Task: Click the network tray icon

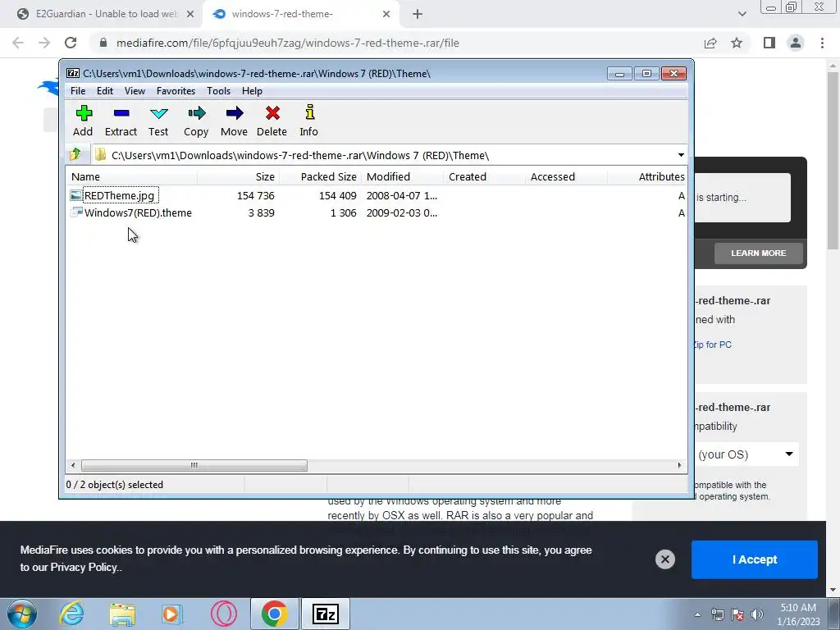Action: pos(717,614)
